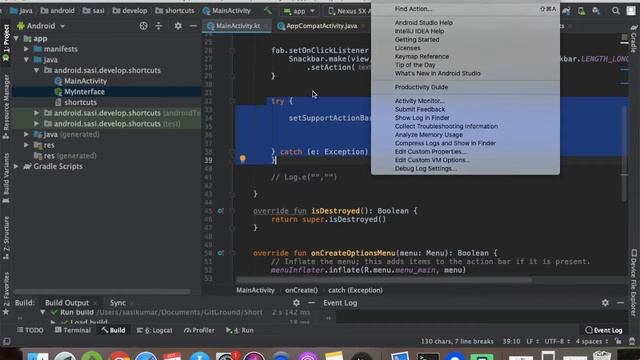This screenshot has width=640, height=360.
Task: Expand the manifests folder
Action: pyautogui.click(x=27, y=49)
